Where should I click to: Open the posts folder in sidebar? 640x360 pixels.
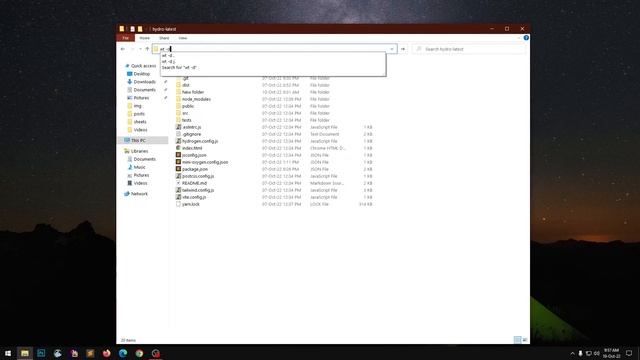pyautogui.click(x=139, y=114)
